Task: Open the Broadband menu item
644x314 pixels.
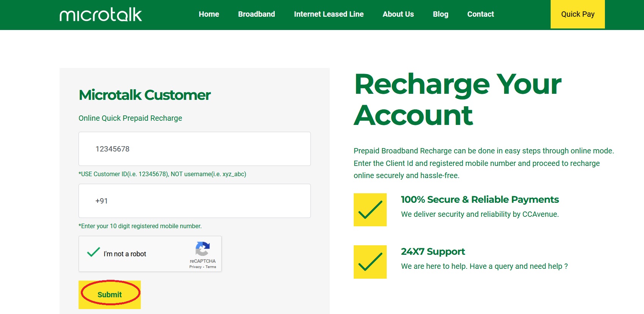Action: [x=257, y=14]
